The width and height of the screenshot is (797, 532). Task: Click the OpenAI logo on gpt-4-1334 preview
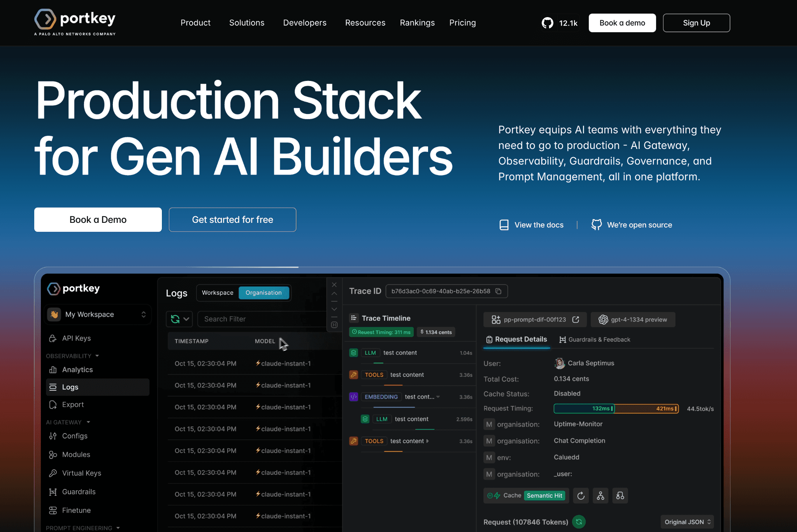pos(603,320)
